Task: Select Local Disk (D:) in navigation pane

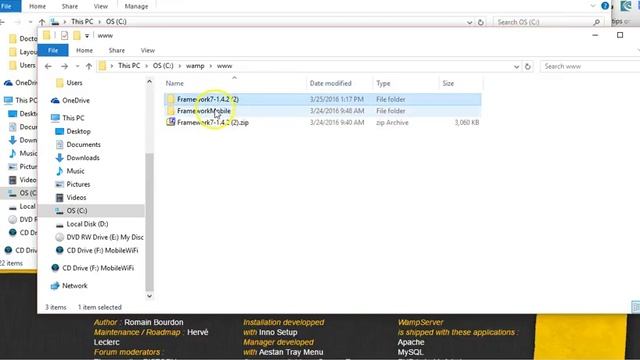Action: 87,224
